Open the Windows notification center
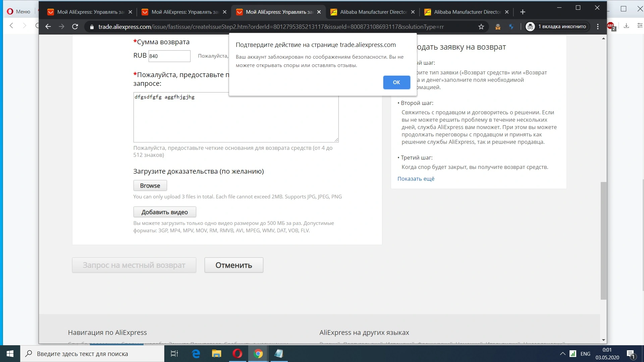The image size is (644, 362). tap(631, 354)
